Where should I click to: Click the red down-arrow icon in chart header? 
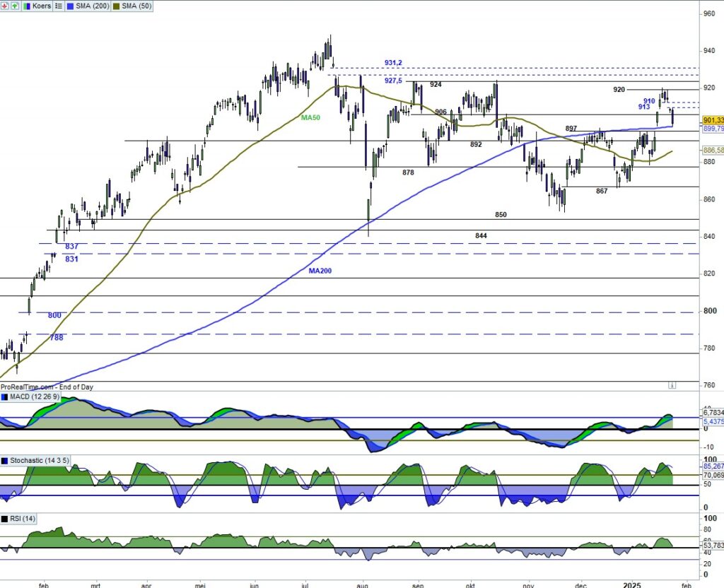click(x=6, y=6)
